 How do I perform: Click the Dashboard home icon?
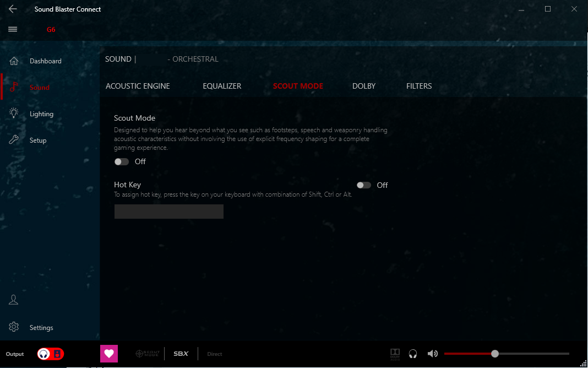[x=14, y=61]
